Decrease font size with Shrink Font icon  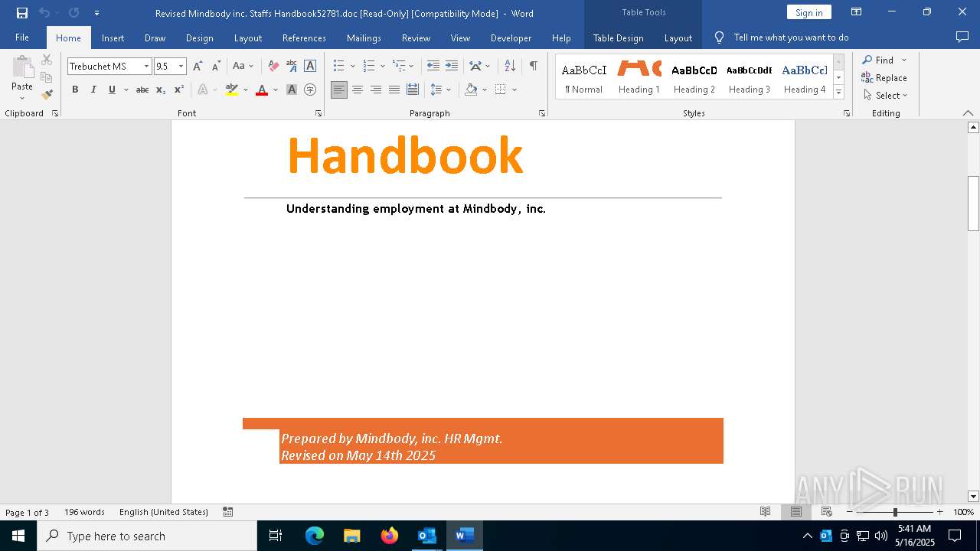(217, 67)
